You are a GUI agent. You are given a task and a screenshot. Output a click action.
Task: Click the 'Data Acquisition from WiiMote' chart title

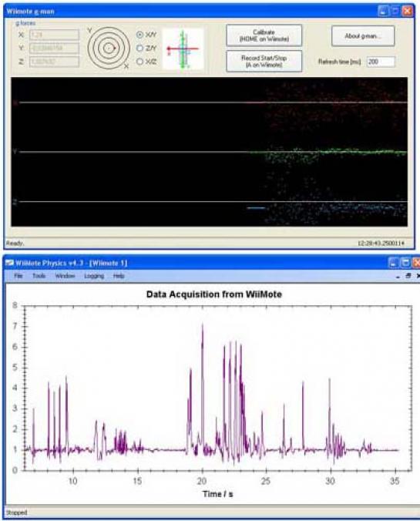(214, 294)
